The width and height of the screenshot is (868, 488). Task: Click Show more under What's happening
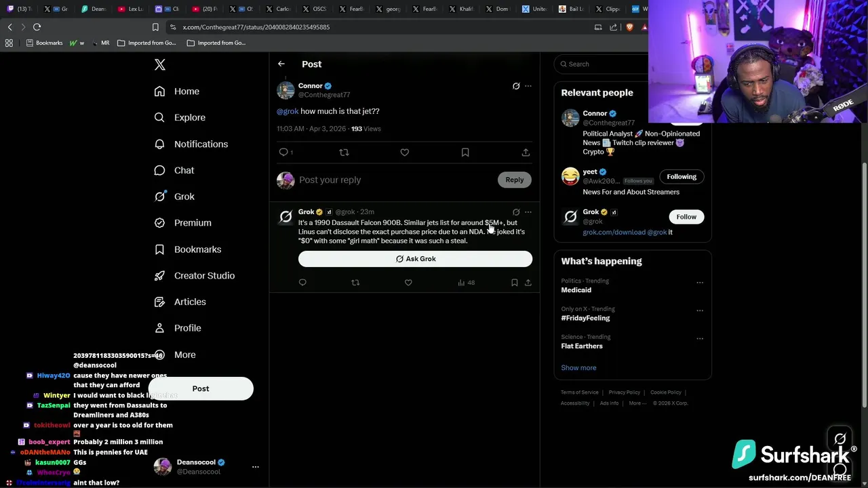(x=578, y=367)
